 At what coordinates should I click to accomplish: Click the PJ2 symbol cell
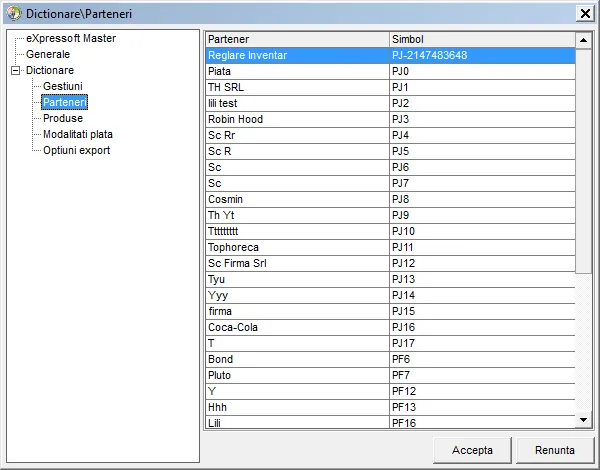click(482, 103)
